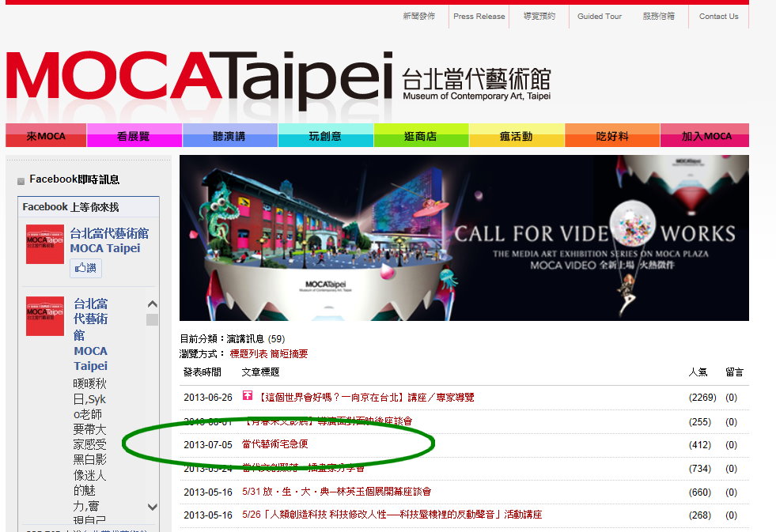Click popularity count (2269)

pos(702,398)
